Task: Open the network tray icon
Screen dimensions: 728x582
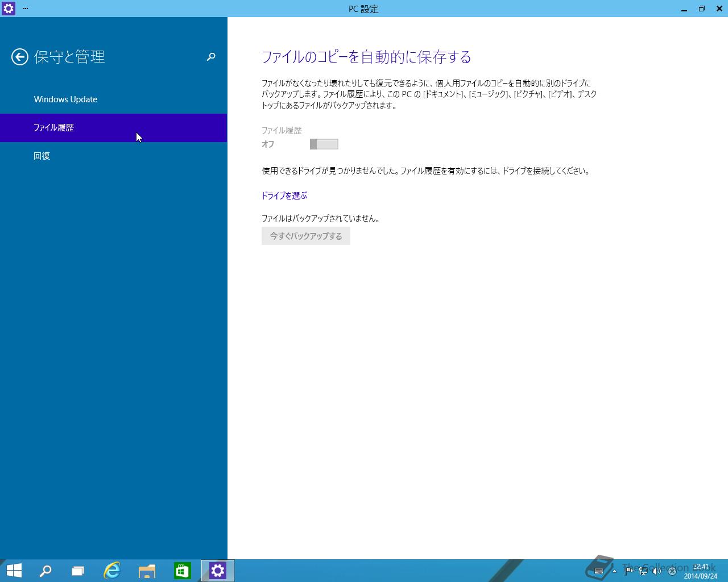Action: pyautogui.click(x=643, y=571)
